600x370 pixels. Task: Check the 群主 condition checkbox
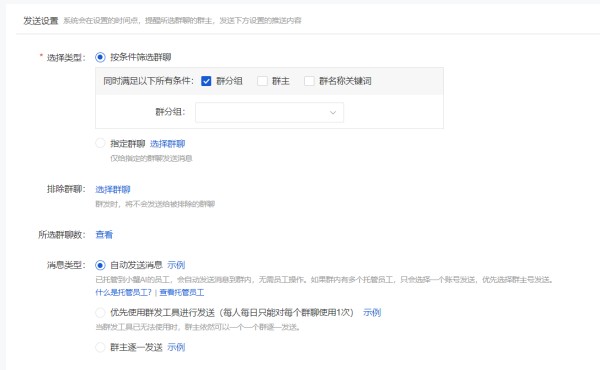click(262, 81)
